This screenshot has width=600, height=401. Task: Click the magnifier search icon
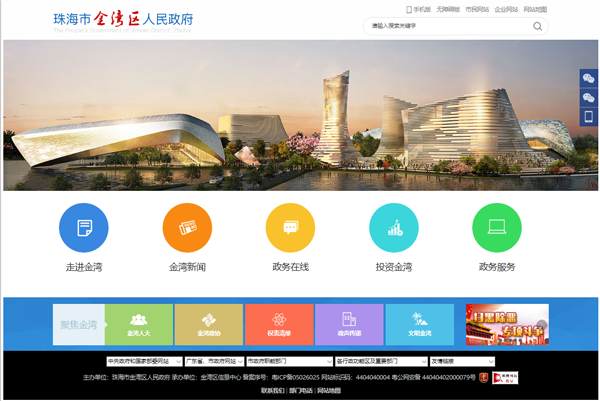(538, 26)
